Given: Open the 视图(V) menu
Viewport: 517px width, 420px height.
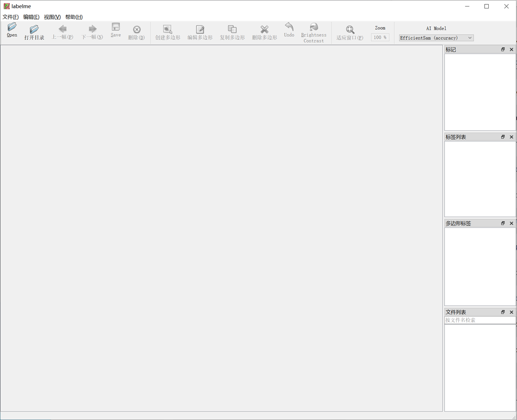Looking at the screenshot, I should (52, 17).
